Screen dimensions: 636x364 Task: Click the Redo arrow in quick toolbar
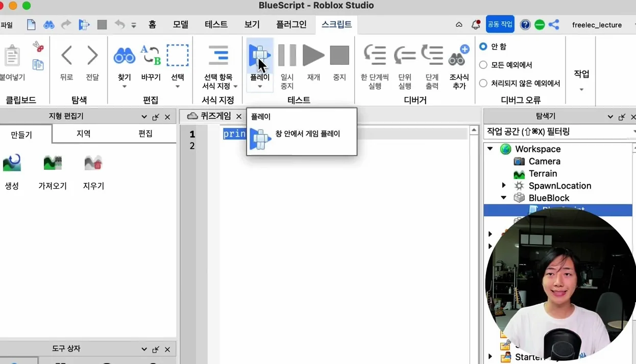tap(66, 24)
